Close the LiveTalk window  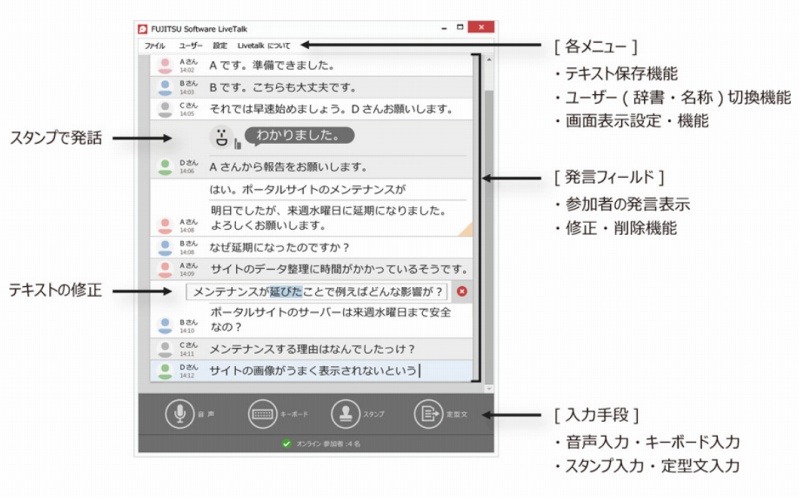[481, 27]
